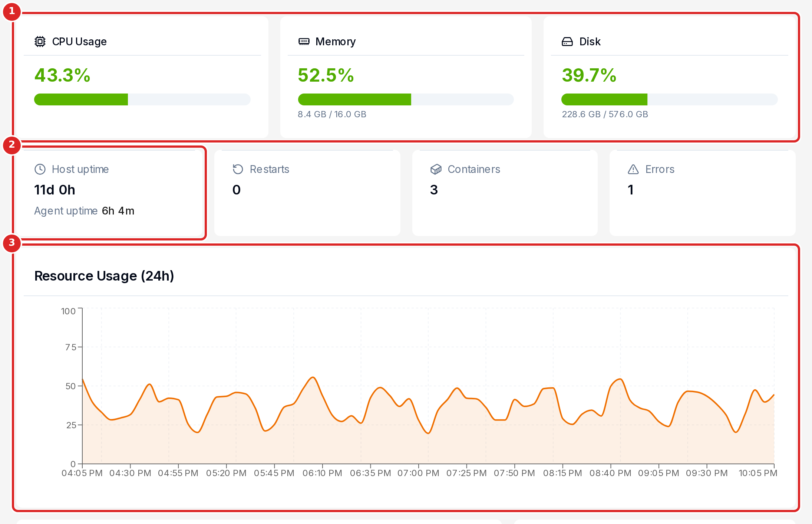The image size is (812, 524).
Task: Select the Disk card title
Action: [590, 42]
